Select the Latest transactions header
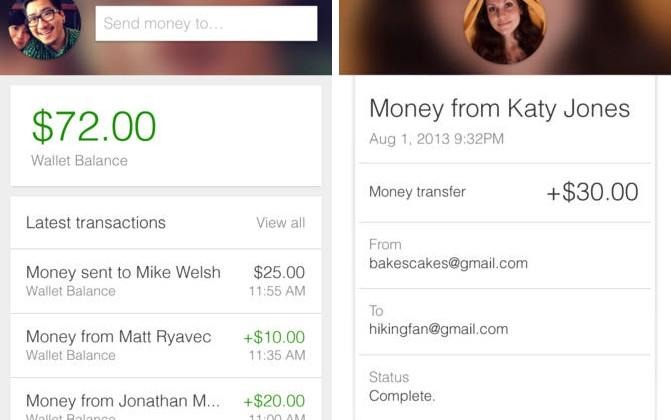Viewport: 671px width, 420px height. click(95, 223)
